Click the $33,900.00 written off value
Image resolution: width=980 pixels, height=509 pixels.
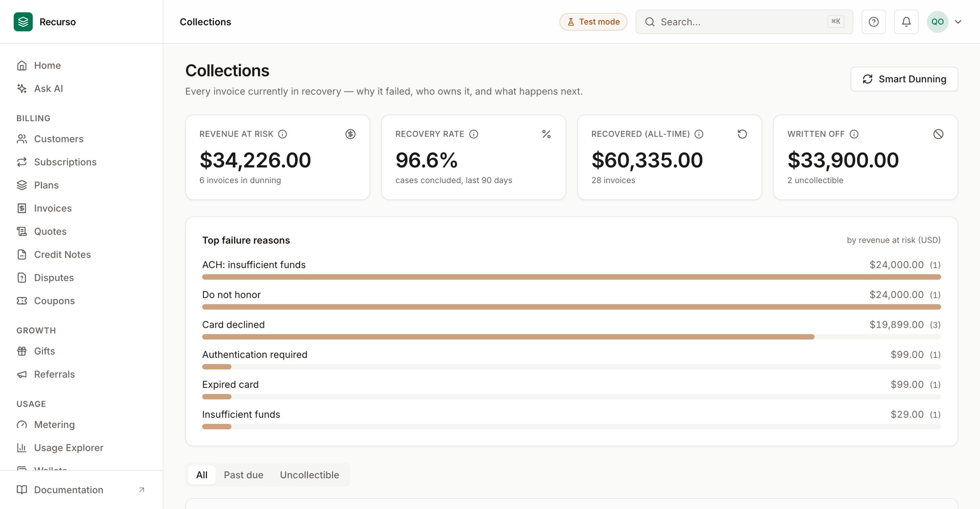tap(843, 160)
